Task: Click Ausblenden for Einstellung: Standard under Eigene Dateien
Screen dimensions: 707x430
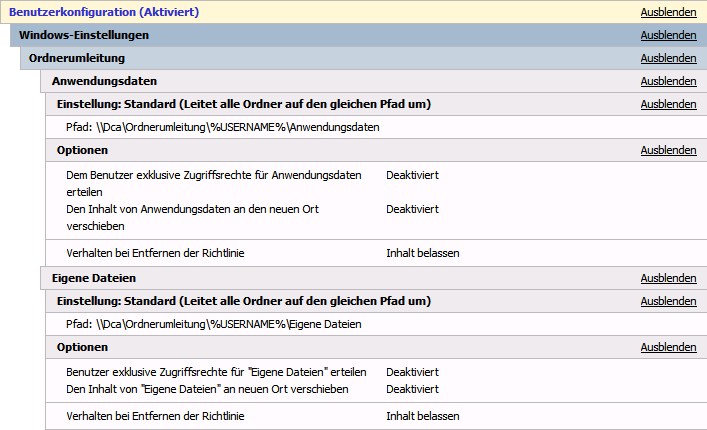Action: tap(668, 301)
